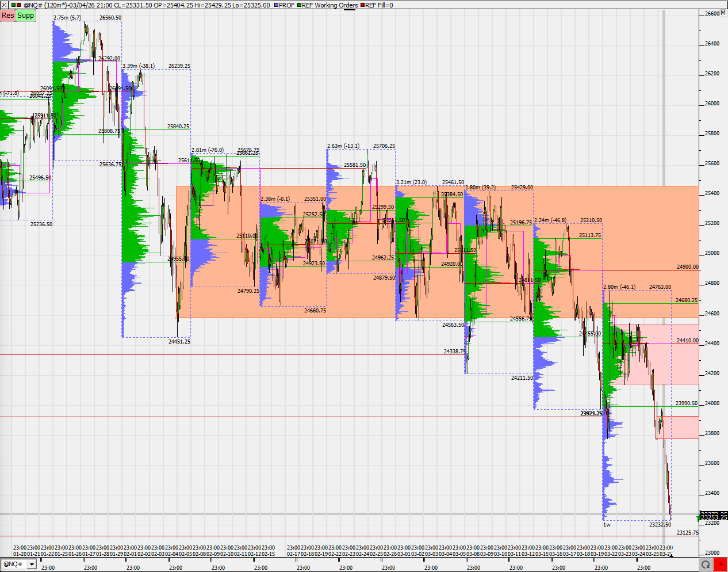Screen dimensions: 728x572
Task: Click the 23253.25 current price tag on axis
Action: coord(713,516)
